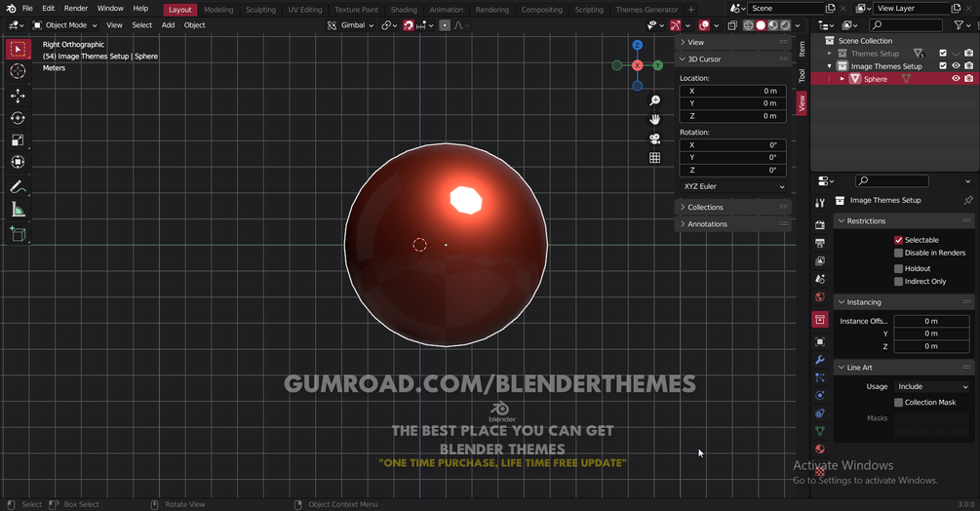Hide Image Themes Setup collection eye

[x=956, y=65]
